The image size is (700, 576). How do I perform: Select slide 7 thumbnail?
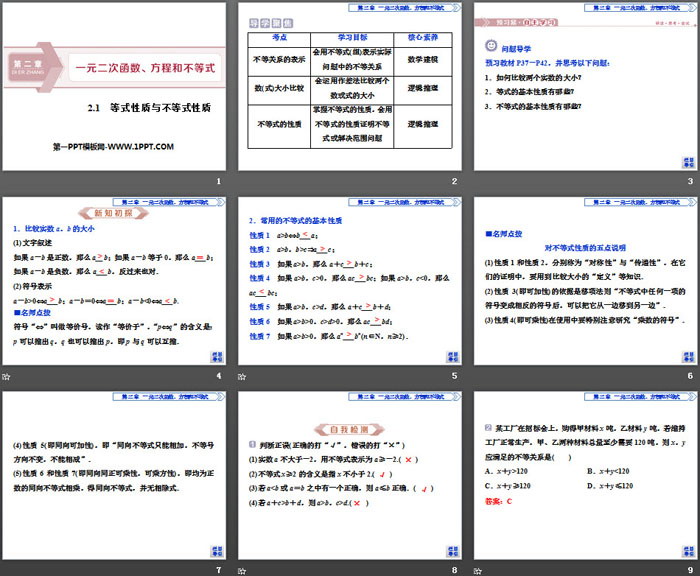[x=114, y=476]
